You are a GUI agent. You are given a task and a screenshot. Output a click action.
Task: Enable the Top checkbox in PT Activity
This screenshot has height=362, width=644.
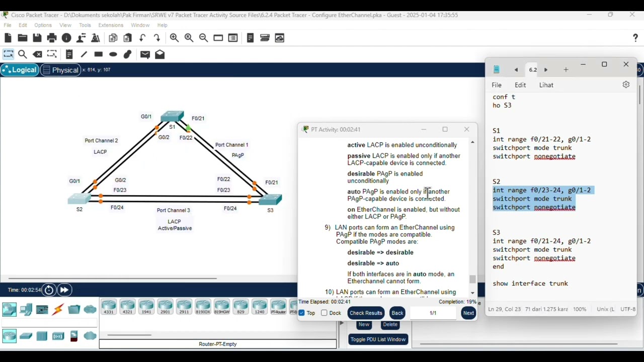point(301,313)
